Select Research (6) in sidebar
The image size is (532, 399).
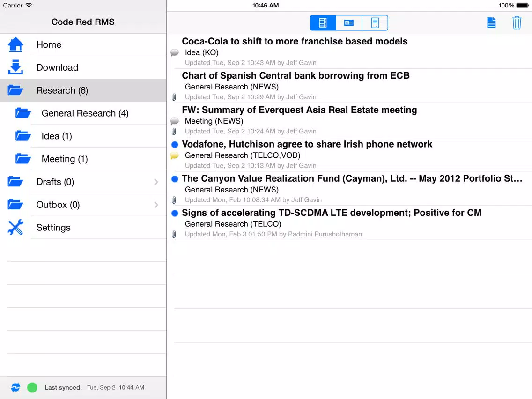(83, 90)
